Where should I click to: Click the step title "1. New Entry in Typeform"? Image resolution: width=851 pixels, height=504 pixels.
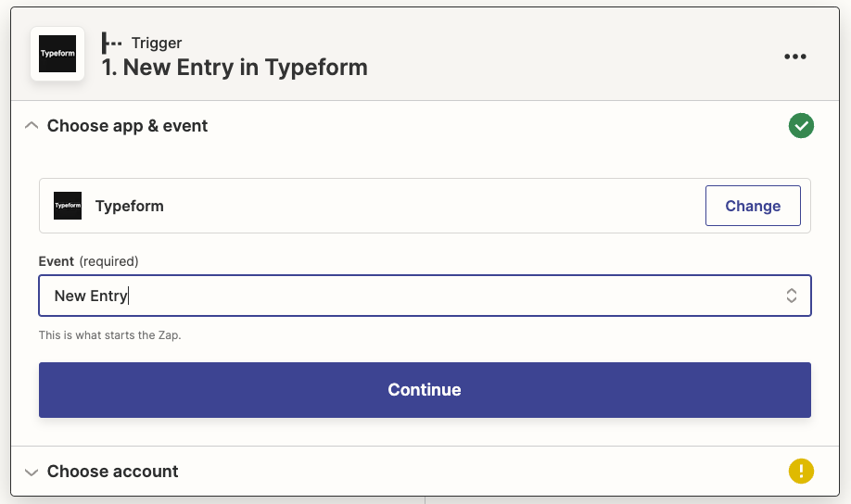[235, 68]
